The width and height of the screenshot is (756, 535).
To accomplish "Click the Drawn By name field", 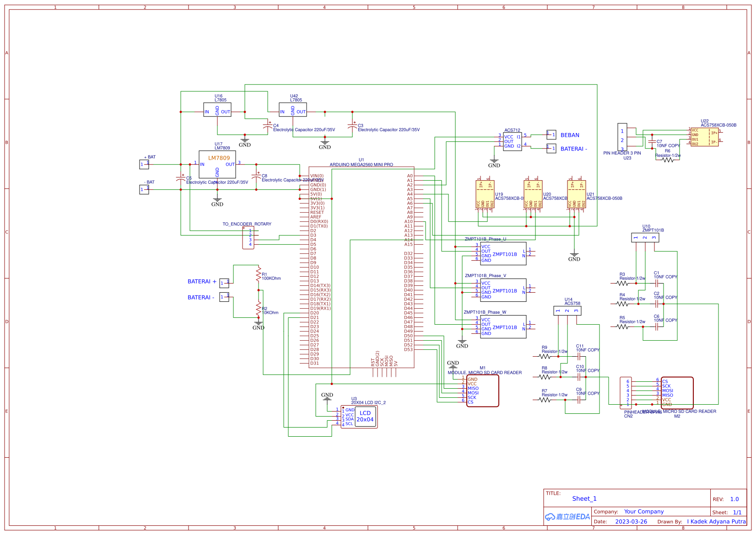I will (x=716, y=522).
